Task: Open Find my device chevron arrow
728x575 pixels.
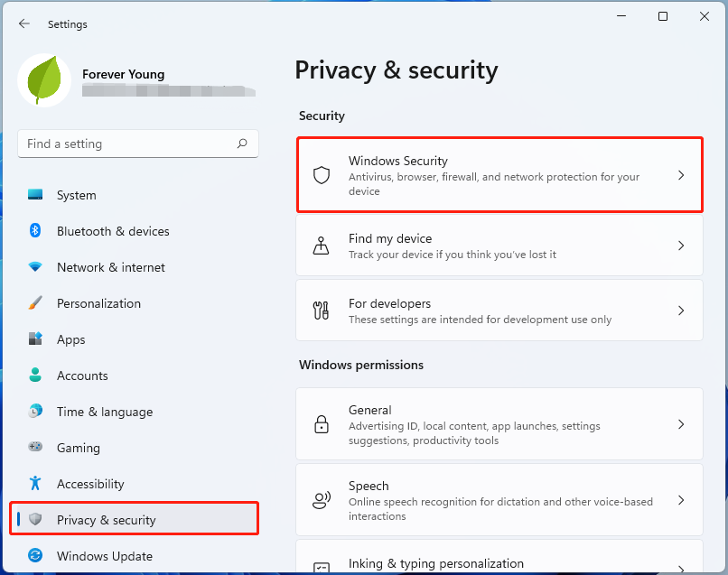Action: point(681,246)
